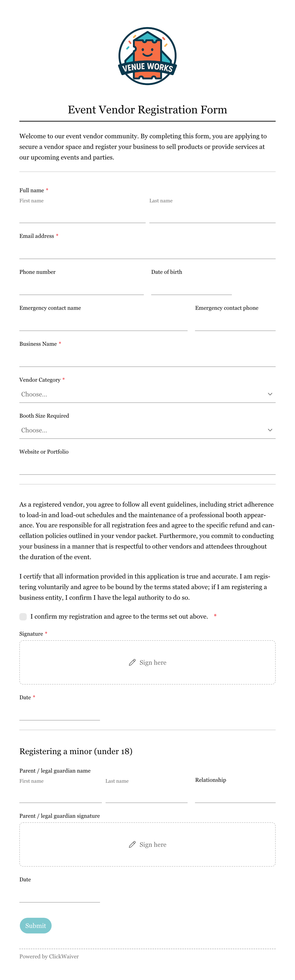This screenshot has height=980, width=295.
Task: Click the Venue Works logo
Action: [x=147, y=56]
